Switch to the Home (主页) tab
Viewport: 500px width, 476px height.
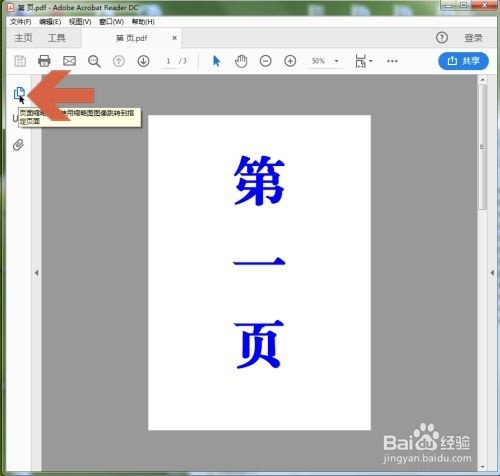pos(23,38)
